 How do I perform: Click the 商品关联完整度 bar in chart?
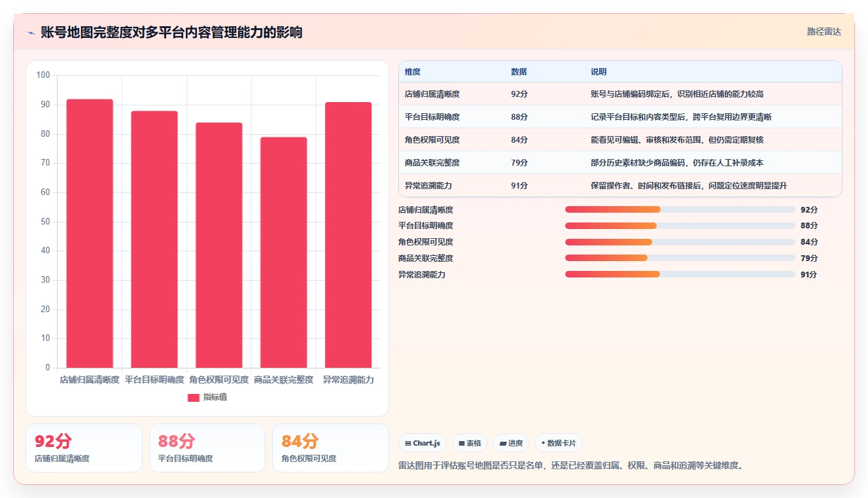click(x=283, y=253)
